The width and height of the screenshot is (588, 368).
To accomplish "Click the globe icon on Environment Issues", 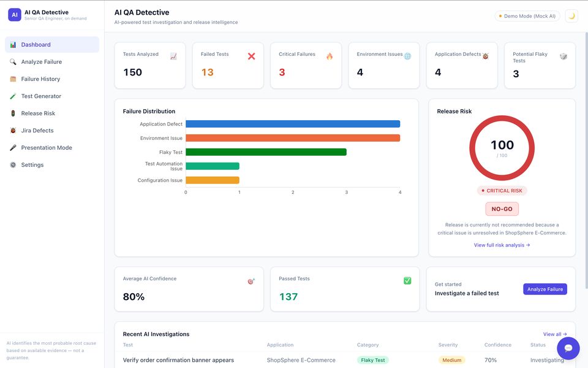I will 408,56.
